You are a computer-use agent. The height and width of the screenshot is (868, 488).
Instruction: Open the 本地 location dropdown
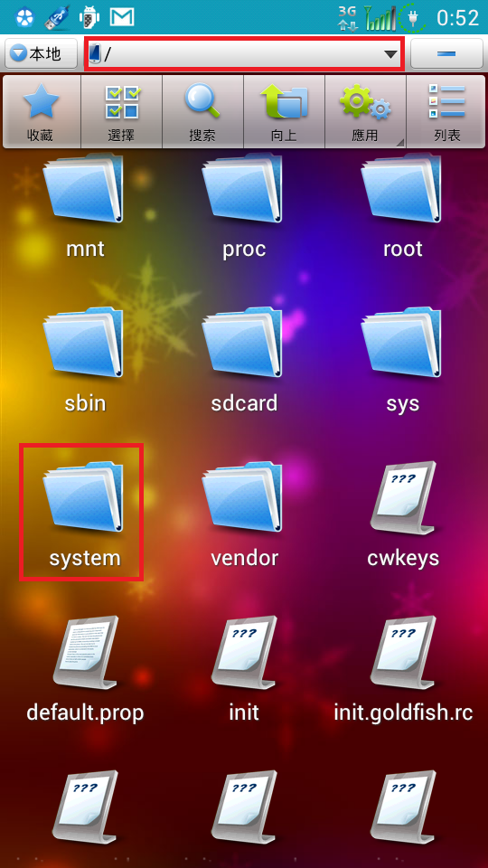42,53
